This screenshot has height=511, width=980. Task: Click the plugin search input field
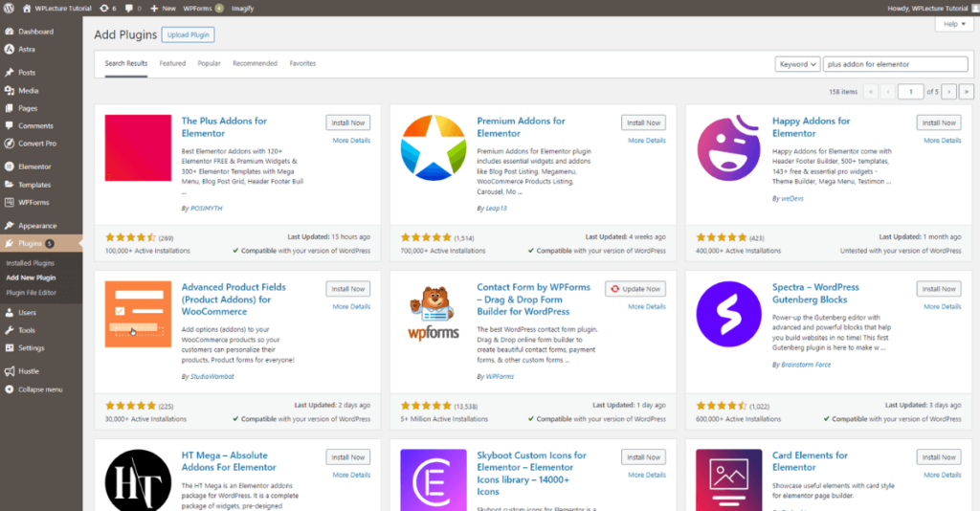[x=896, y=64]
